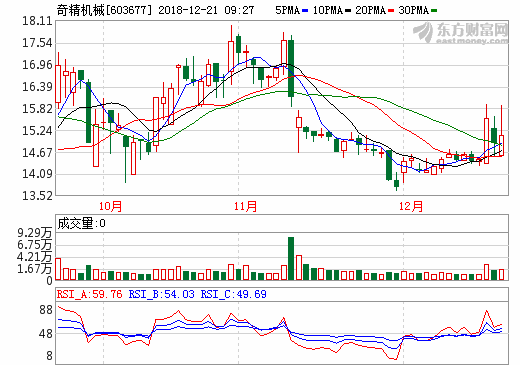
Task: Click the 20PMA legend label
Action: 370,11
